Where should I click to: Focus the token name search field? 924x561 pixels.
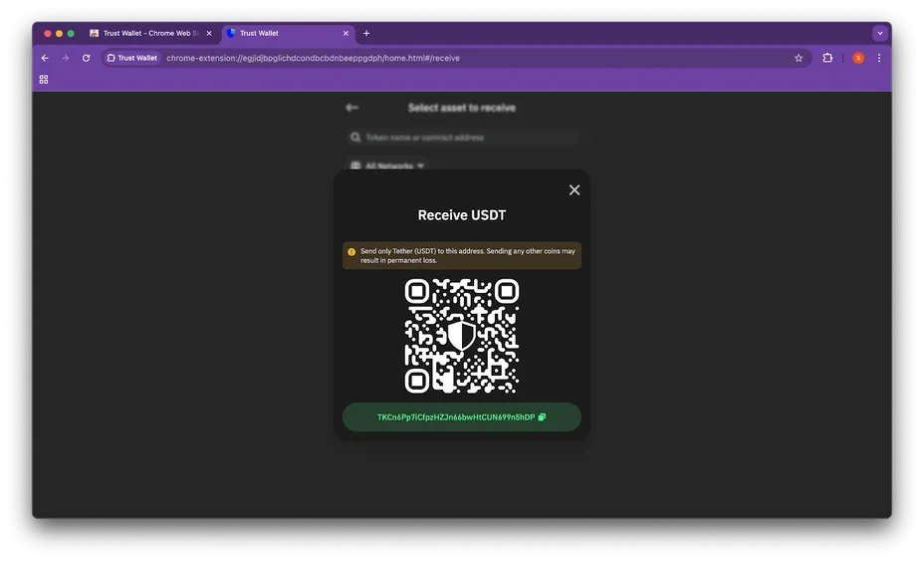(x=461, y=138)
